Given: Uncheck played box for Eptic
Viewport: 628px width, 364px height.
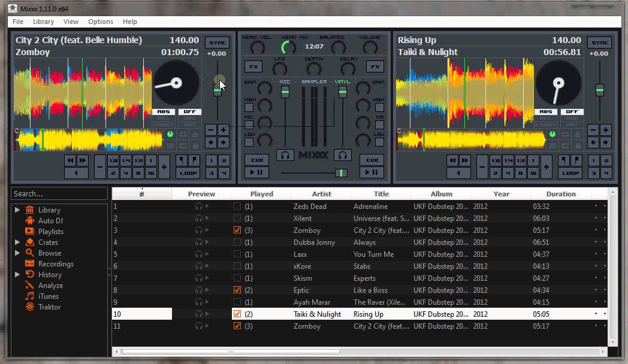Looking at the screenshot, I should (237, 290).
